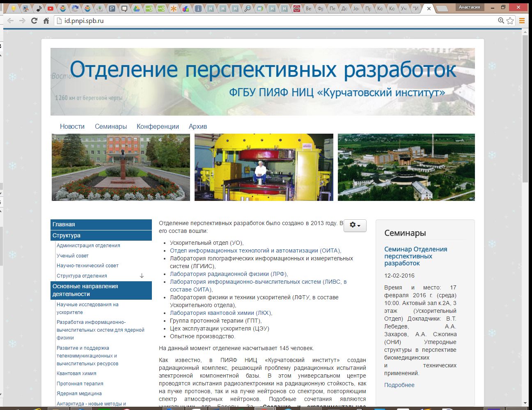Screen dimensions: 532x410
Task: Switch to the colored blocks icon tab
Action: click(x=186, y=8)
